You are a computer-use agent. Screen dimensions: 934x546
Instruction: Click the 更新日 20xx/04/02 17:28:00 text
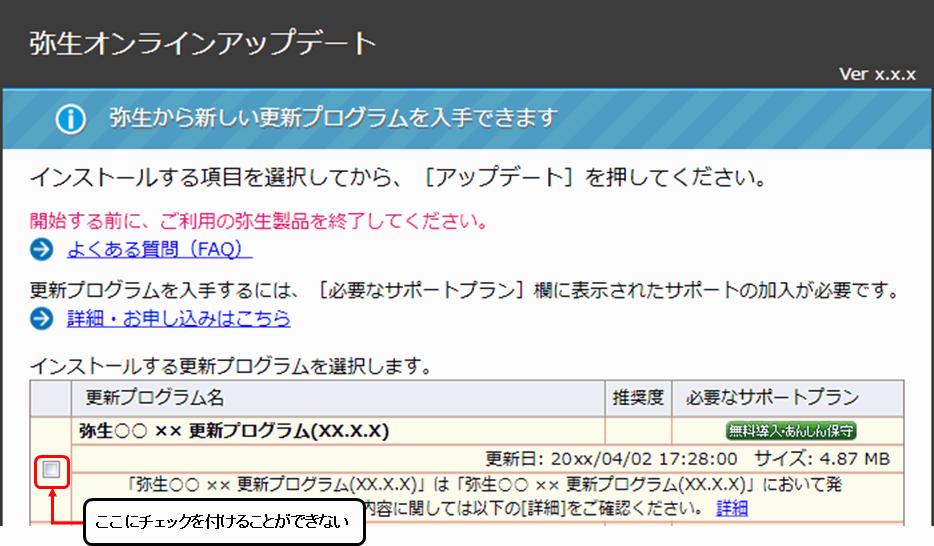[x=611, y=459]
